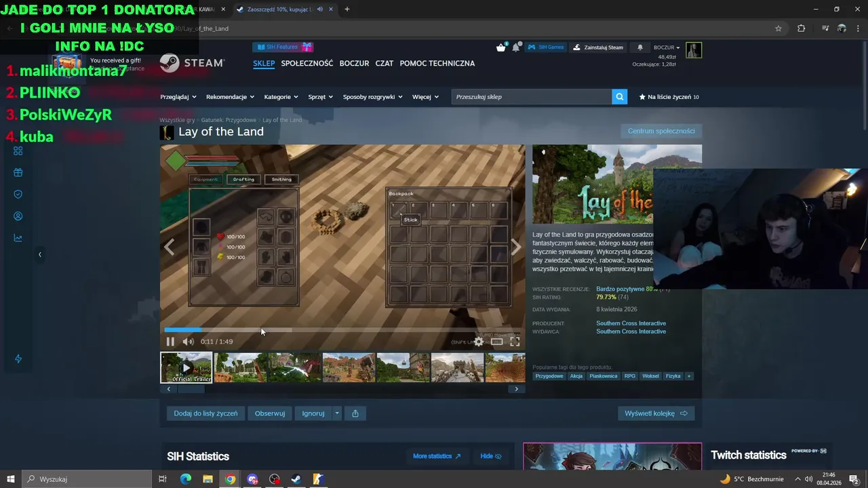This screenshot has height=488, width=868.
Task: Click the share icon button
Action: click(355, 413)
